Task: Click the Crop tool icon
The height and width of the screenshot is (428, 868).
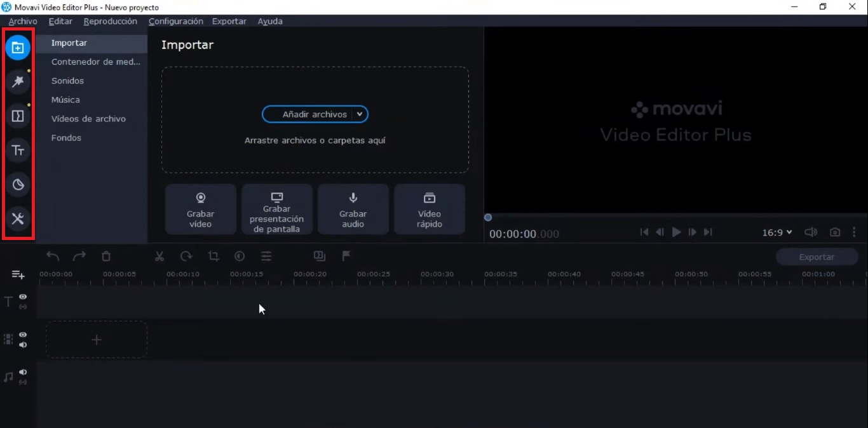Action: pyautogui.click(x=214, y=256)
